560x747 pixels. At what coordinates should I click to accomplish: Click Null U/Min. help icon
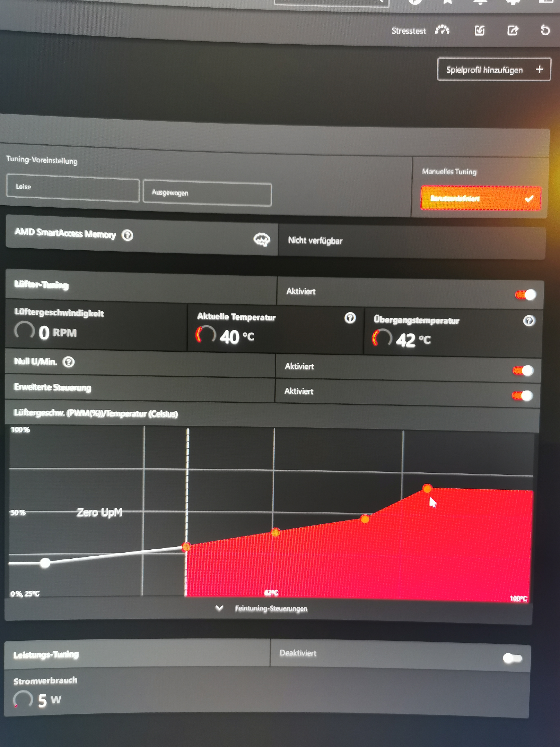pos(69,362)
